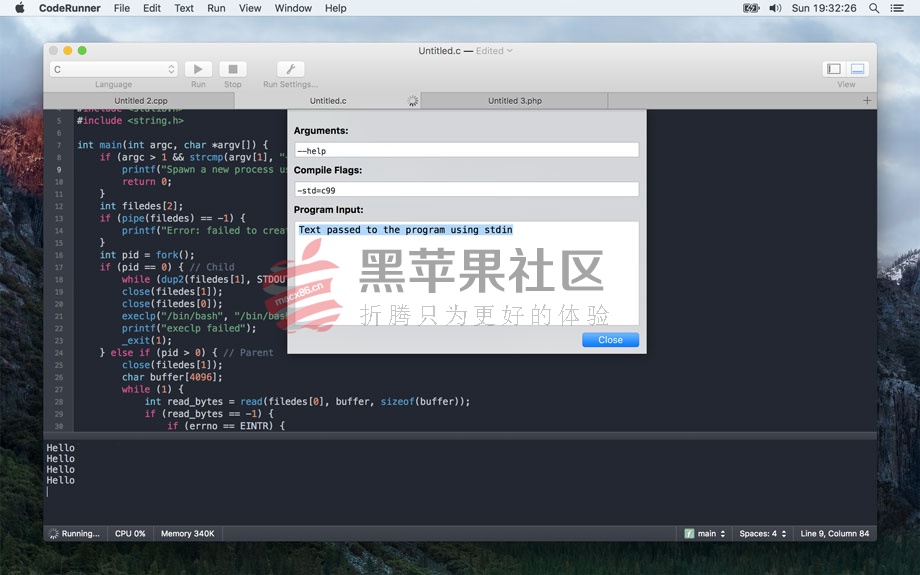The width and height of the screenshot is (920, 575).
Task: Open the CodeRunner menu
Action: point(70,8)
